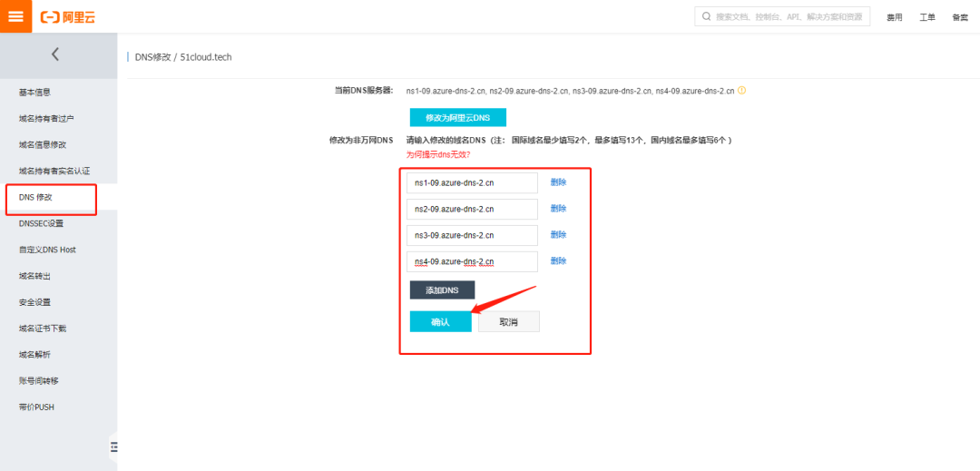Delete the ns3-09 DNS entry via 删除
The height and width of the screenshot is (471, 980).
(x=558, y=235)
